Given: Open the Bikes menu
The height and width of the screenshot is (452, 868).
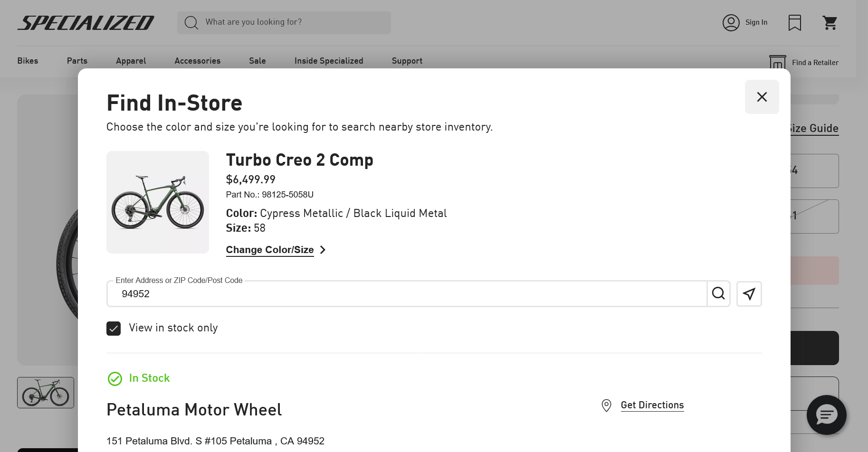Looking at the screenshot, I should coord(28,61).
